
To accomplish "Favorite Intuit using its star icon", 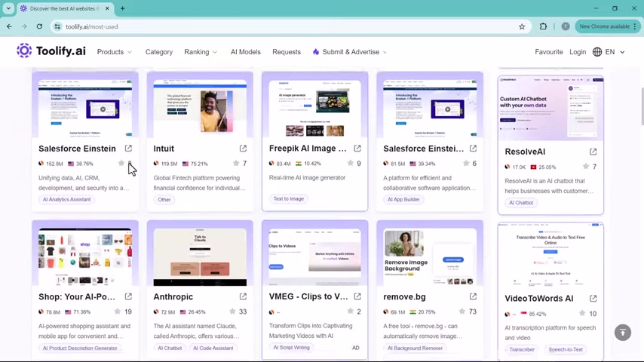I will coord(236,164).
